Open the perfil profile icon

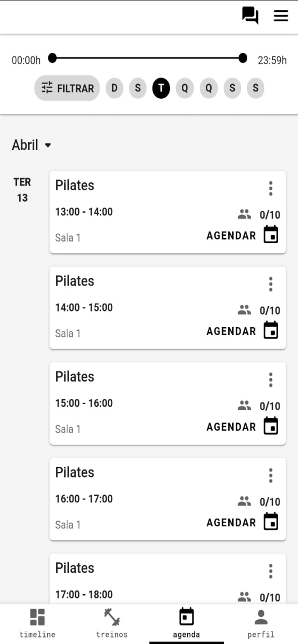[x=261, y=618]
